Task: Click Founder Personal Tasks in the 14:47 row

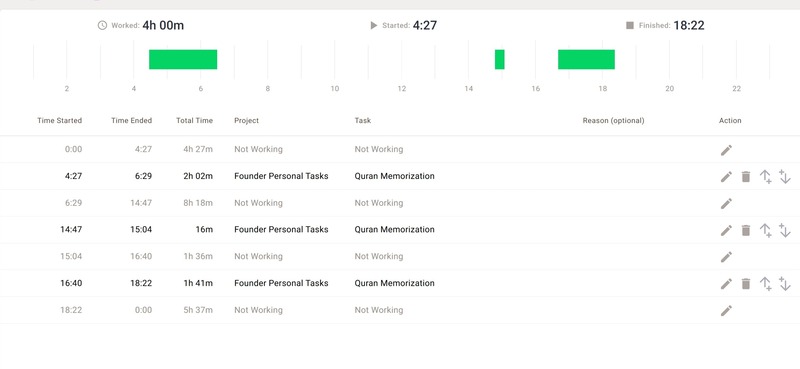Action: click(x=281, y=230)
